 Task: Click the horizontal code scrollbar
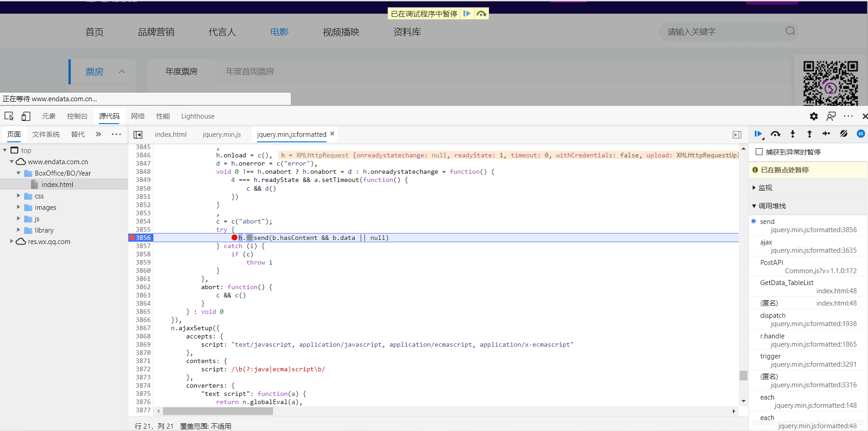point(218,411)
